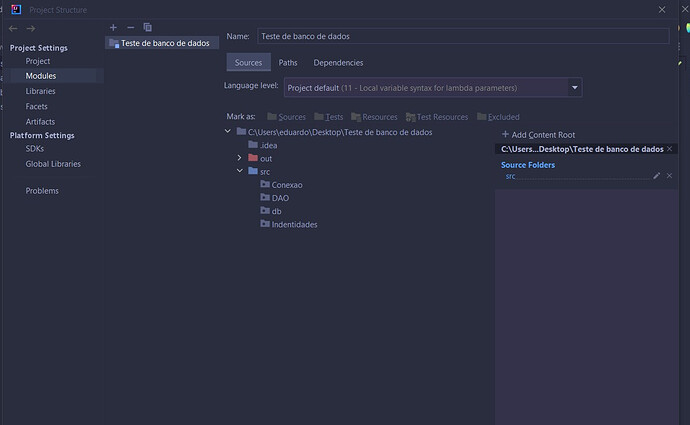Open Artifacts settings

point(40,121)
